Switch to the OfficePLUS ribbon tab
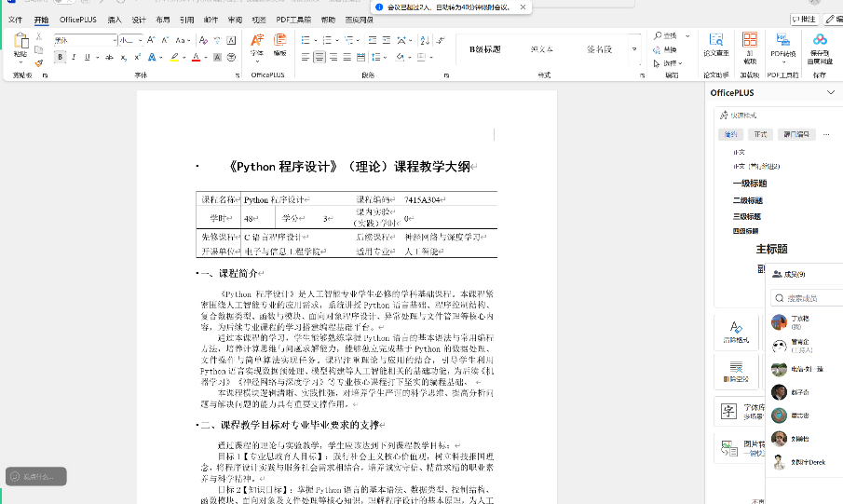 [78, 20]
